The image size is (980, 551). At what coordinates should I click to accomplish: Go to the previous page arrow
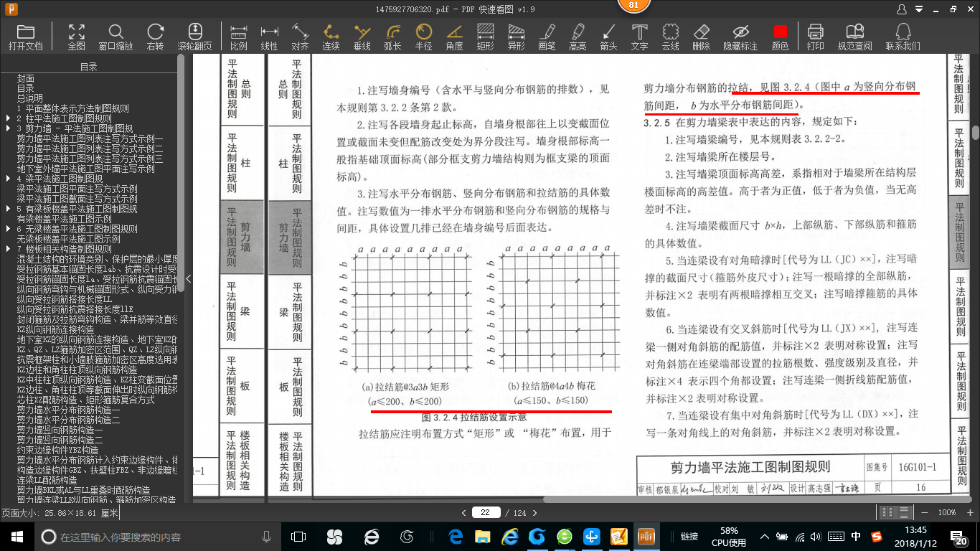(x=463, y=512)
